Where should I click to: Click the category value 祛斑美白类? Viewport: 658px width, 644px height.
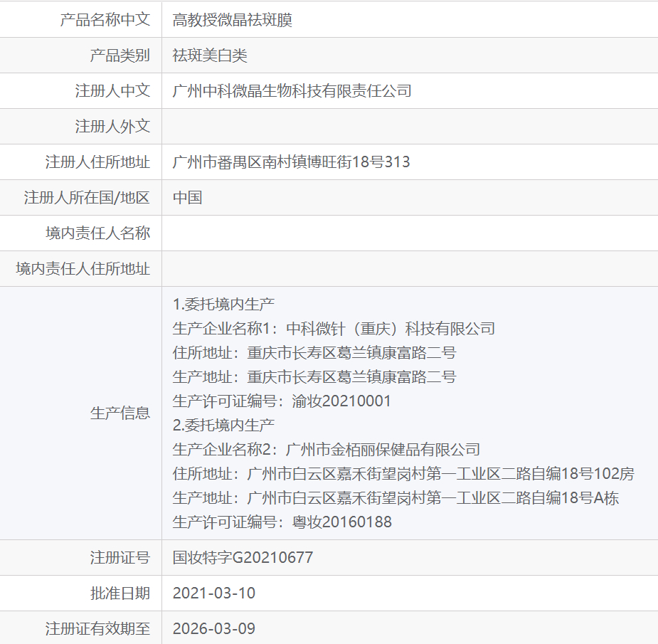click(210, 56)
